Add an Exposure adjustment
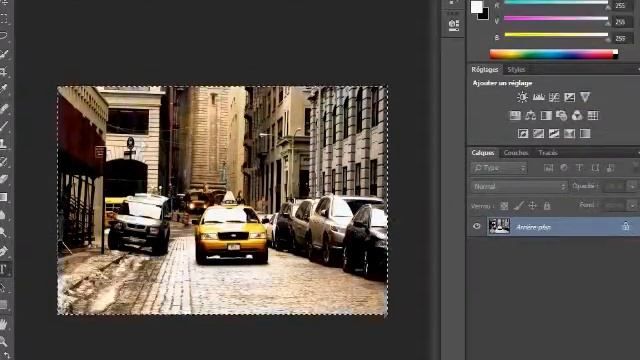Viewport: 640px width, 360px height. click(569, 97)
